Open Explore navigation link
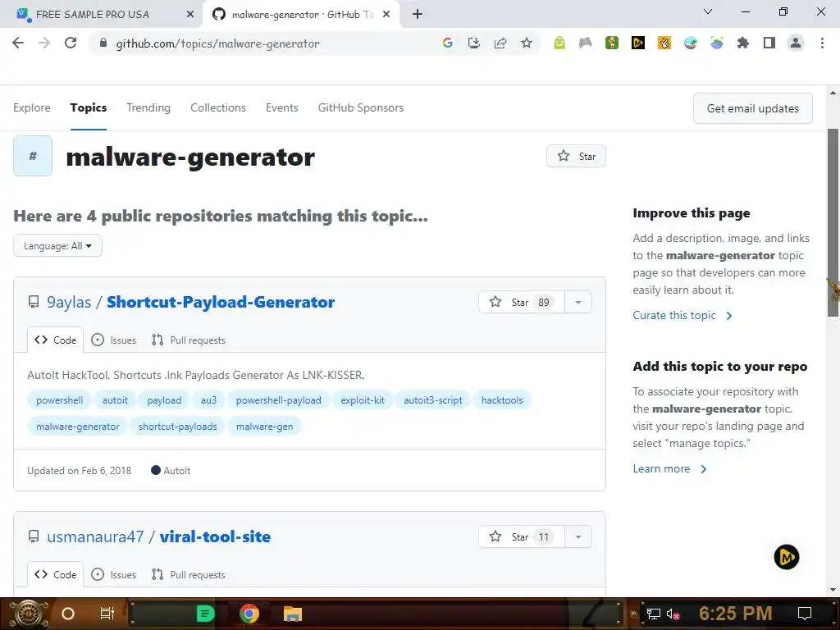The height and width of the screenshot is (630, 840). [32, 107]
